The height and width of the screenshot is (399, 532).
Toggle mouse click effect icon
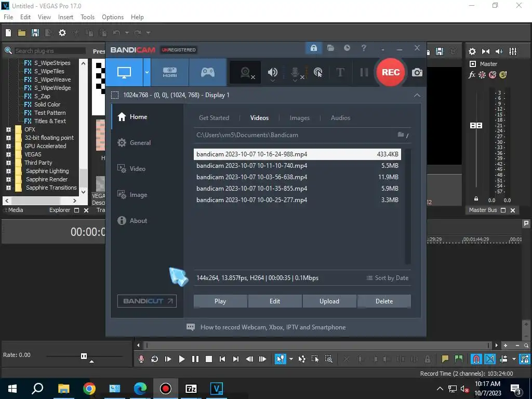(x=318, y=72)
